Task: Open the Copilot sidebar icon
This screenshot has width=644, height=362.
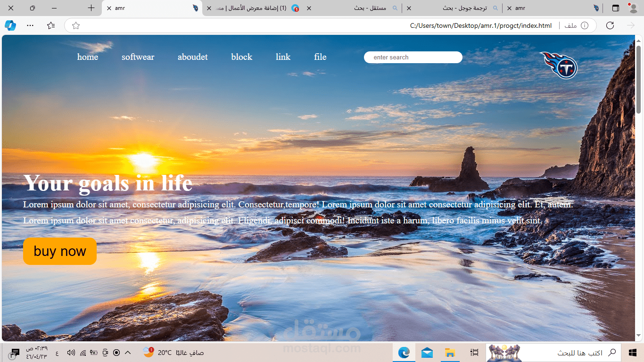Action: point(10,25)
